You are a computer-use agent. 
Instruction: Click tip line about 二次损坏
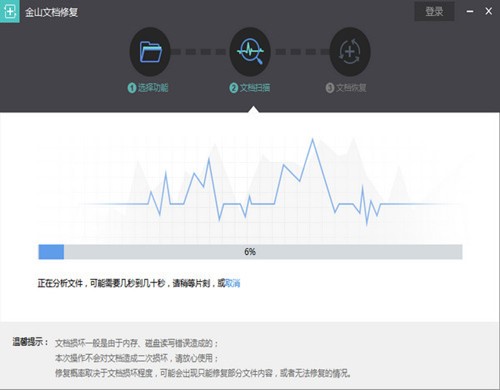coord(137,358)
